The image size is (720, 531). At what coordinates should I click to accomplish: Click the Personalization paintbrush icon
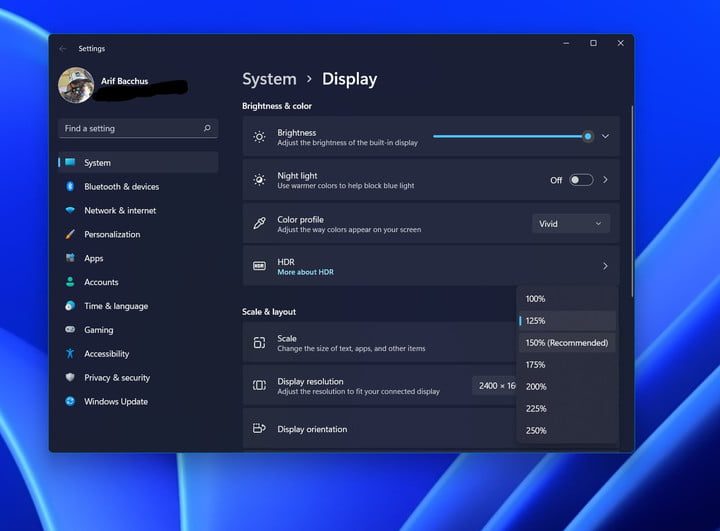coord(70,234)
